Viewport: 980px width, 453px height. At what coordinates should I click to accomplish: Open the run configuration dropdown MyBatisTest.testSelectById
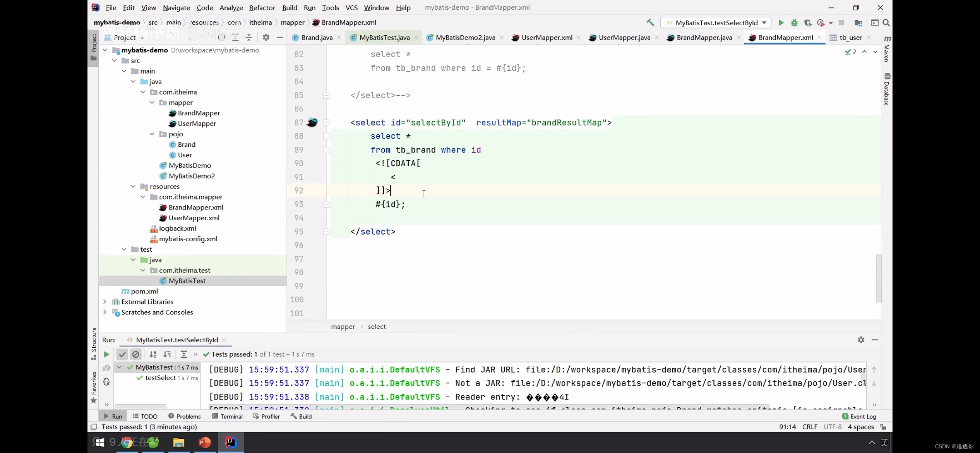click(716, 23)
